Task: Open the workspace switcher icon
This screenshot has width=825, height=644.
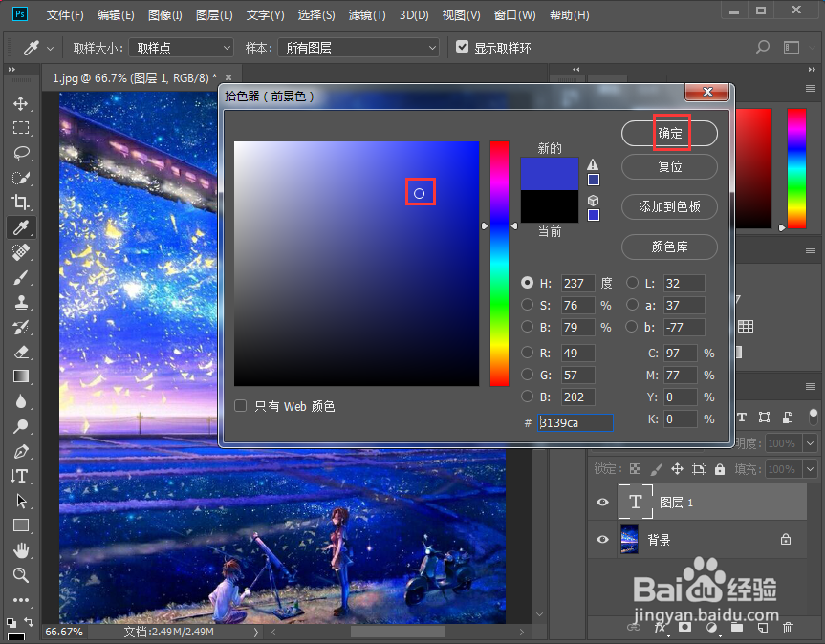Action: (792, 48)
